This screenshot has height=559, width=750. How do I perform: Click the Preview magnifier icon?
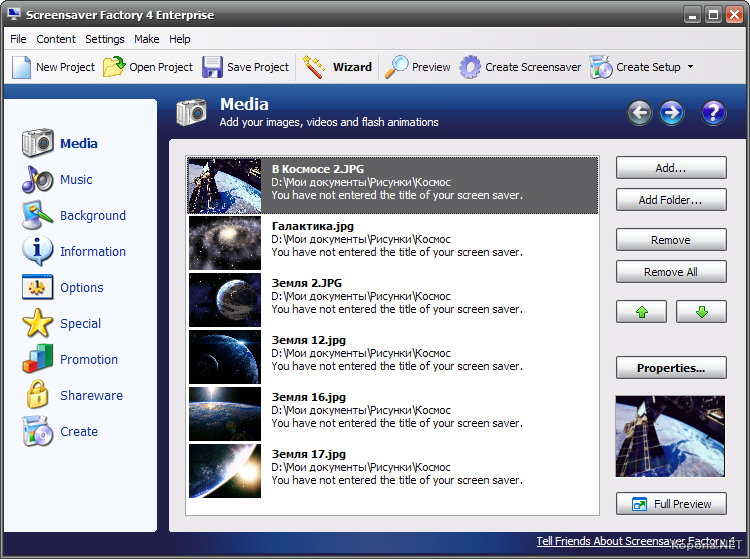point(397,67)
